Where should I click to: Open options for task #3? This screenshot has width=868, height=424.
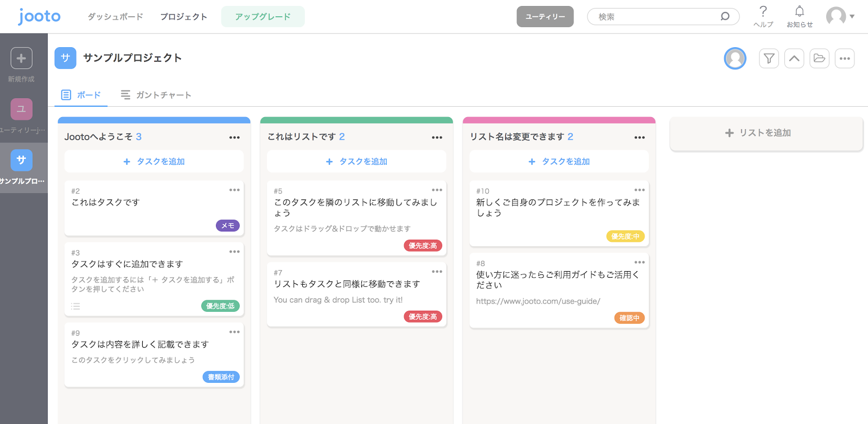click(x=234, y=252)
